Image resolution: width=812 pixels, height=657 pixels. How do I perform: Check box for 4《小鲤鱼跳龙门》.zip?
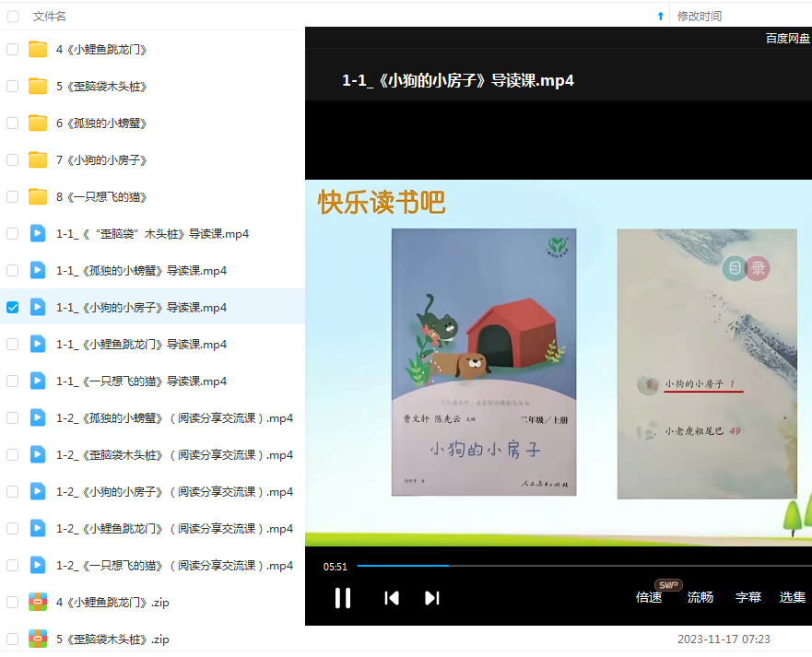pos(12,602)
